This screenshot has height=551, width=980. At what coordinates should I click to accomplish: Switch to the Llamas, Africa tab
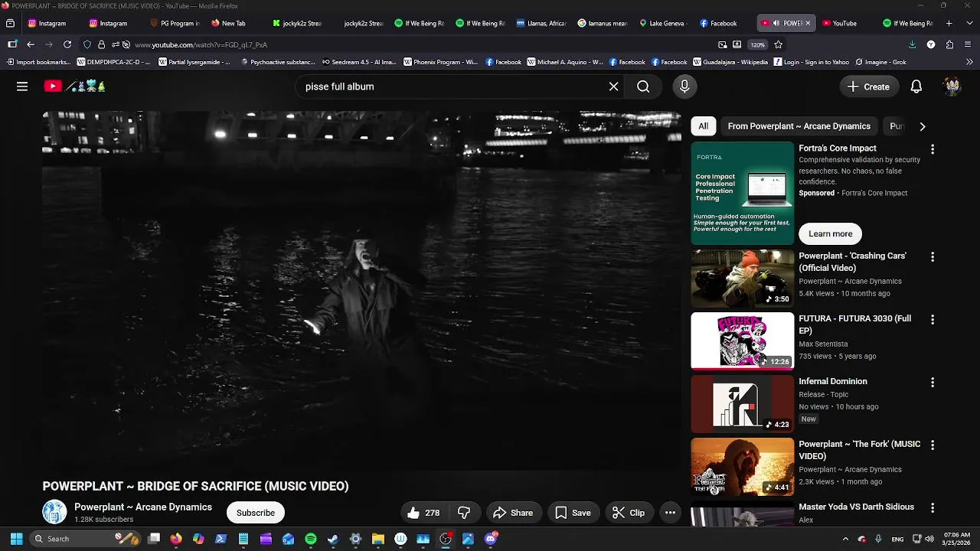point(541,23)
